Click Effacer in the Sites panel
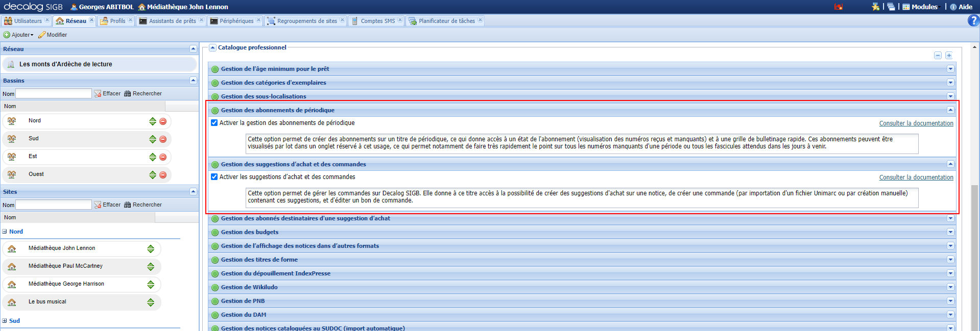The height and width of the screenshot is (331, 980). [x=107, y=205]
